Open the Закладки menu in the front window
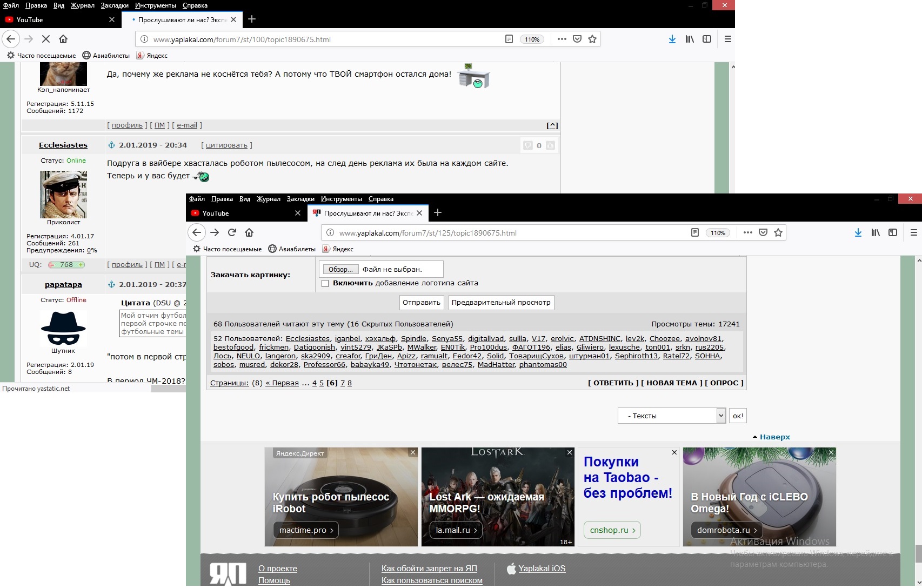 [x=300, y=199]
